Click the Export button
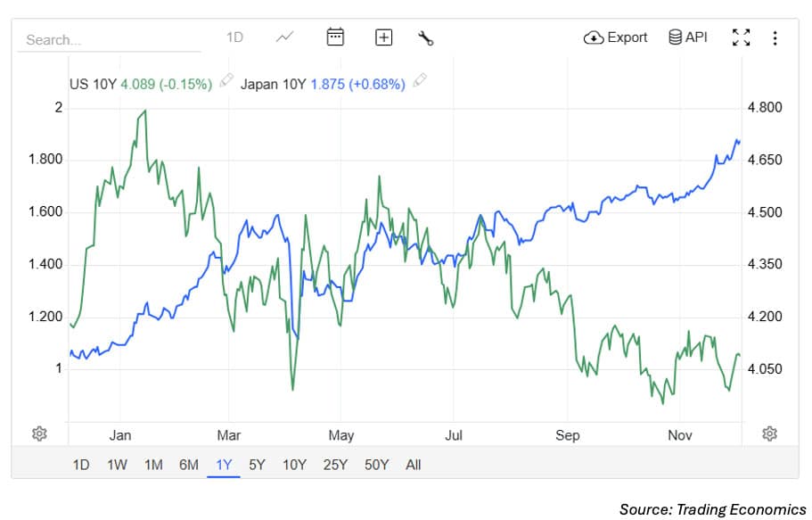 [x=616, y=37]
